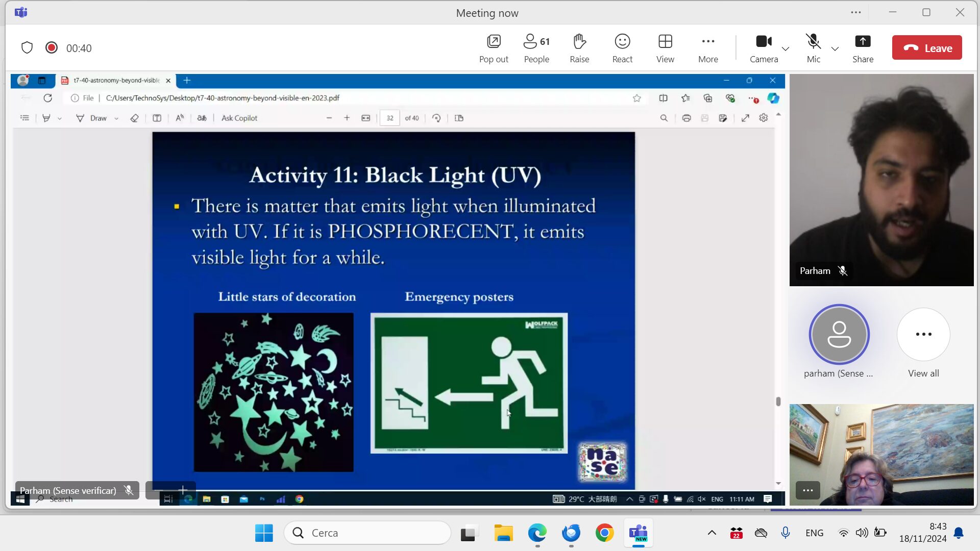Select the Draw tool in PDF toolbar

click(91, 118)
